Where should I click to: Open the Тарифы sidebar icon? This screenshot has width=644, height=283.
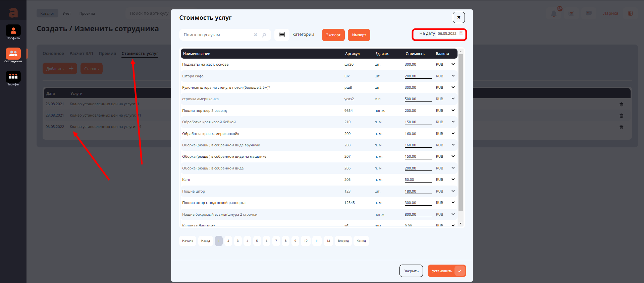[x=13, y=77]
